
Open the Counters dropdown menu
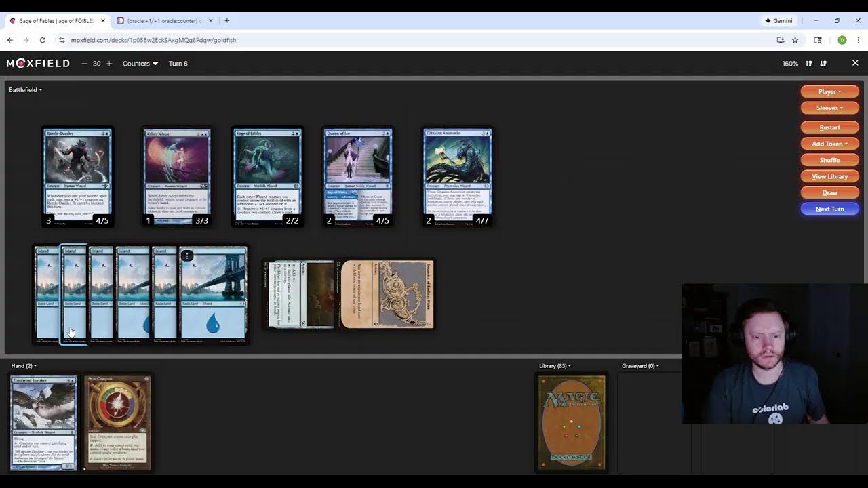pyautogui.click(x=140, y=64)
